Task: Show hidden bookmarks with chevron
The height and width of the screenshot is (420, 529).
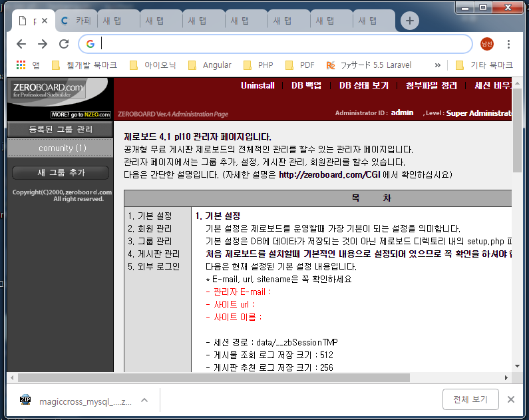Action: coord(437,65)
